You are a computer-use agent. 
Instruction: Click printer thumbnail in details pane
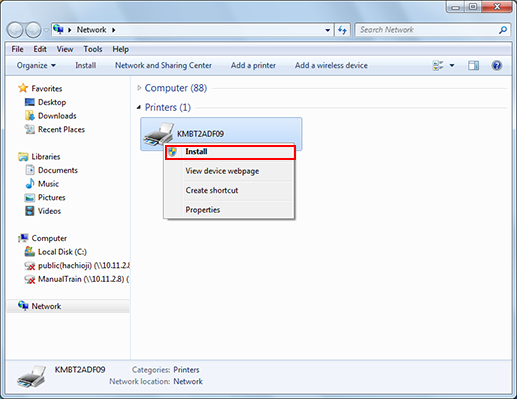(32, 377)
